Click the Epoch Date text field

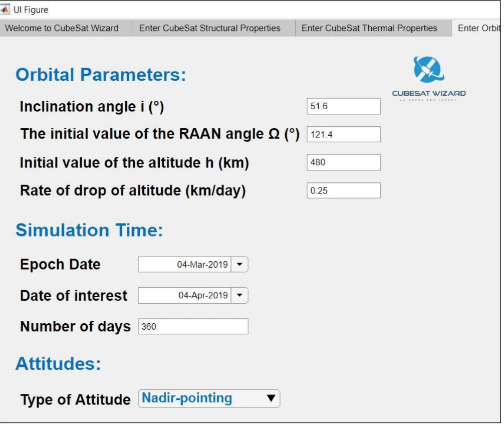tap(184, 265)
